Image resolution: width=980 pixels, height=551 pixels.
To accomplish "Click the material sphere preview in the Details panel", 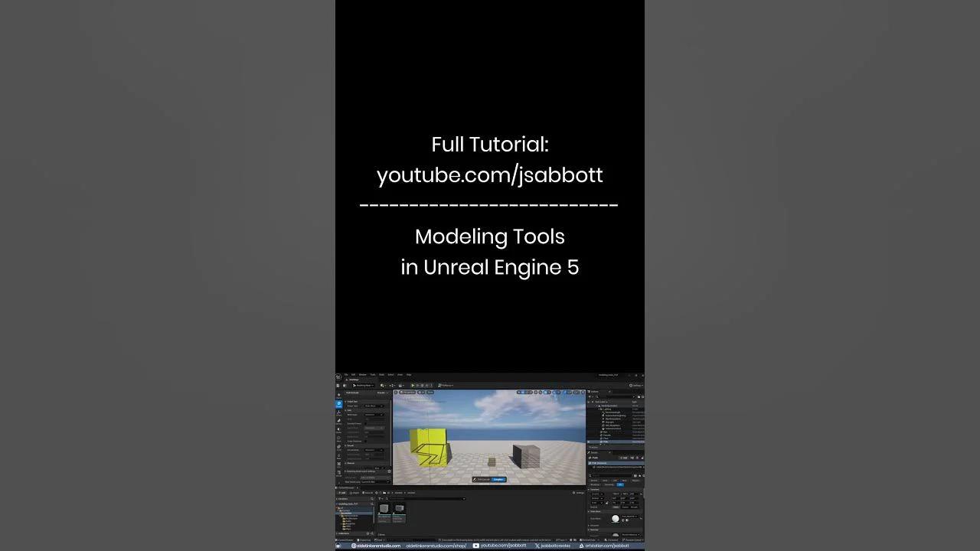I will (x=616, y=518).
